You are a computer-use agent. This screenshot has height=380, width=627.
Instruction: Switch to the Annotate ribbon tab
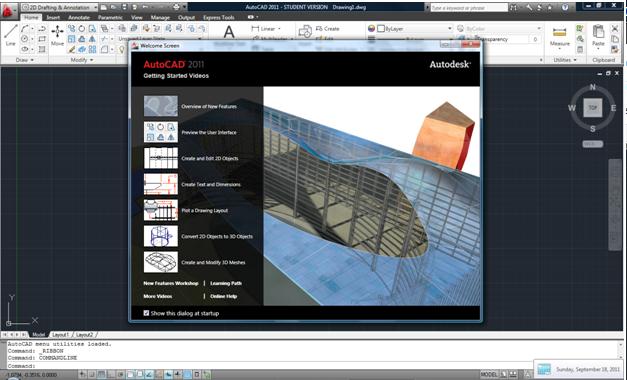pyautogui.click(x=79, y=18)
